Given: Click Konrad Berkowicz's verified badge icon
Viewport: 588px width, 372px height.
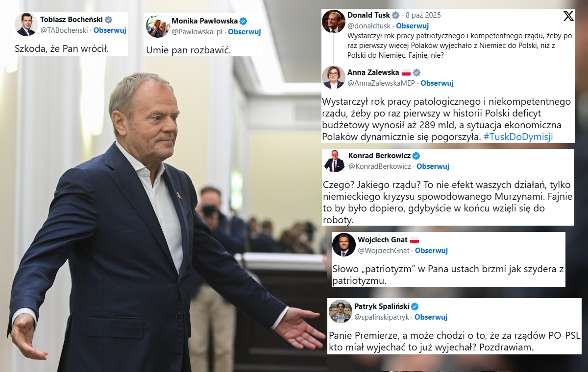Looking at the screenshot, I should click(x=416, y=155).
